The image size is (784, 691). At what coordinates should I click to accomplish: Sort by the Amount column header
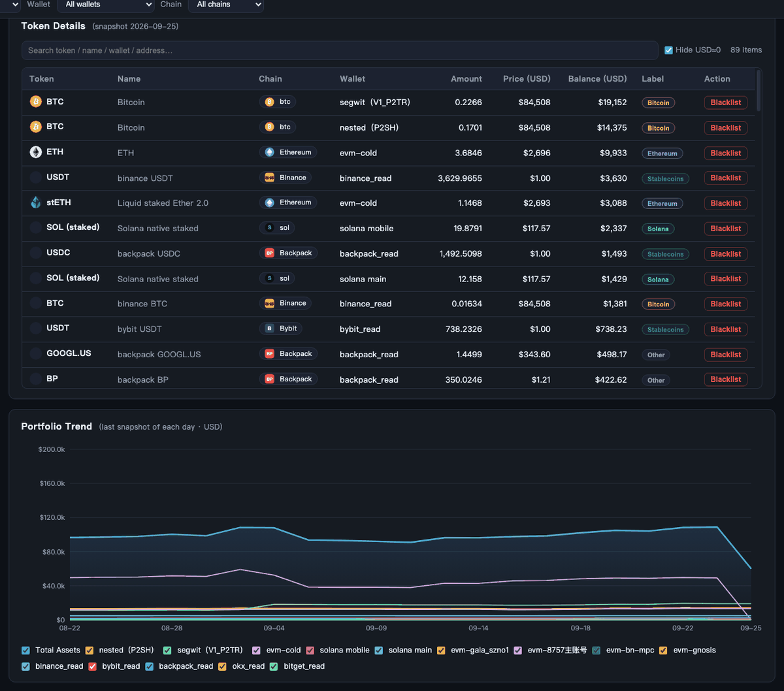pyautogui.click(x=466, y=78)
